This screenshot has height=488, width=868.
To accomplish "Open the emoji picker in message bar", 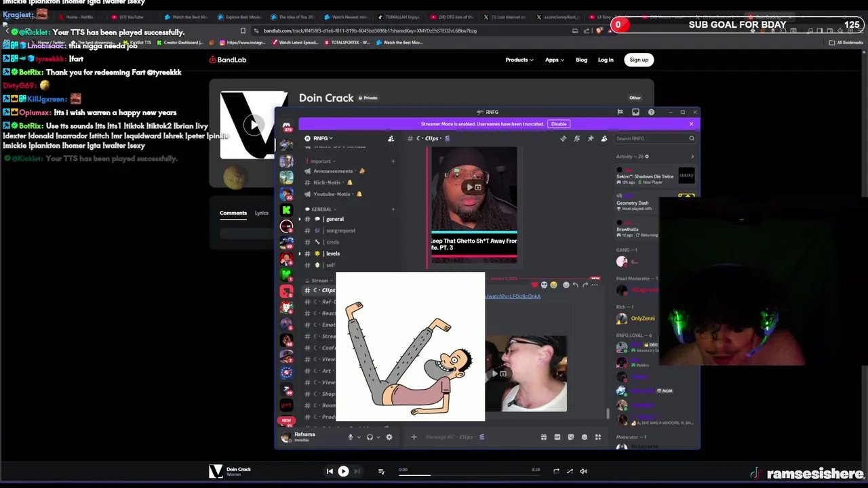I will (584, 437).
